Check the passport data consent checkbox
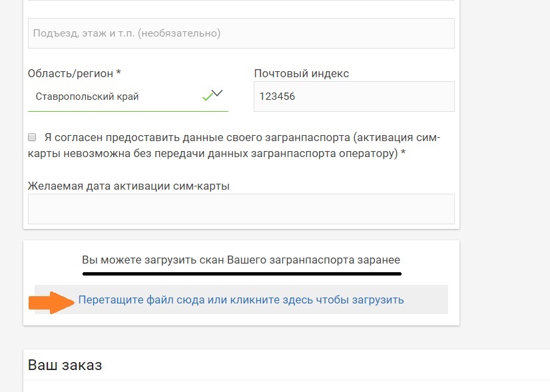The image size is (550, 392). (x=32, y=137)
